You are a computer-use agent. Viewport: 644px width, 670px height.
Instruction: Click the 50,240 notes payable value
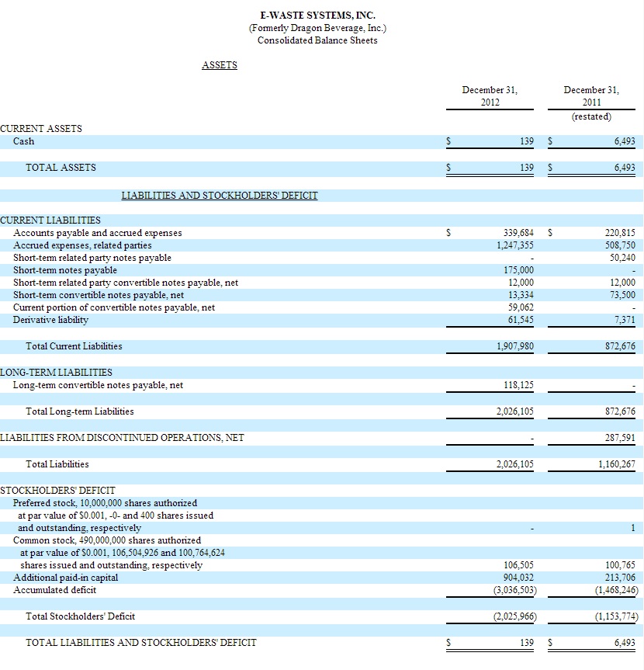coord(622,258)
